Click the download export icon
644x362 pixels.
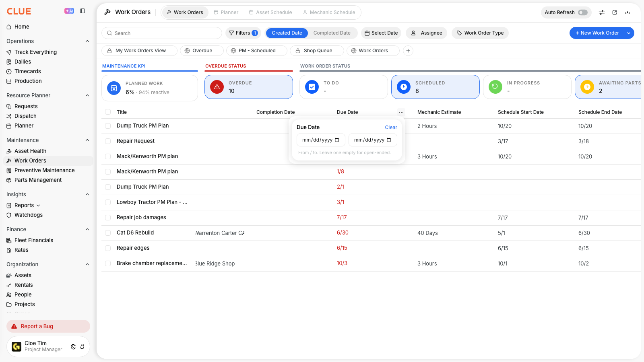(627, 12)
